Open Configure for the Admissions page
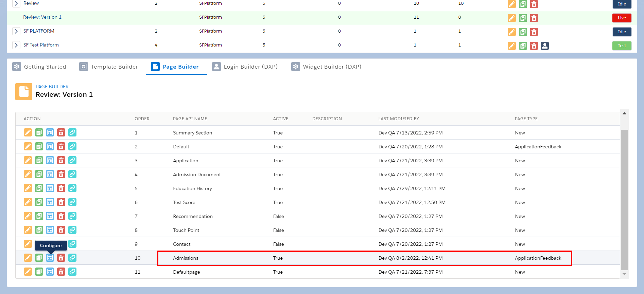This screenshot has width=644, height=294. click(x=50, y=258)
